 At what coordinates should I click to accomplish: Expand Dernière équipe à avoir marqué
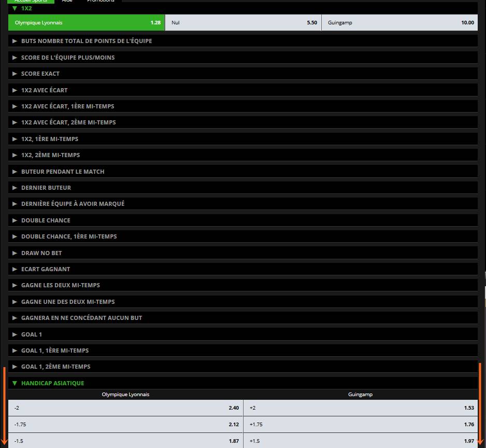(x=242, y=204)
